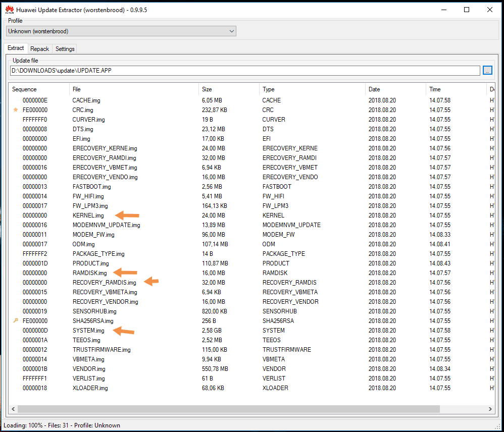Click the star icon beside CRC.img row
Viewport: 504px width, 432px height.
(16, 110)
